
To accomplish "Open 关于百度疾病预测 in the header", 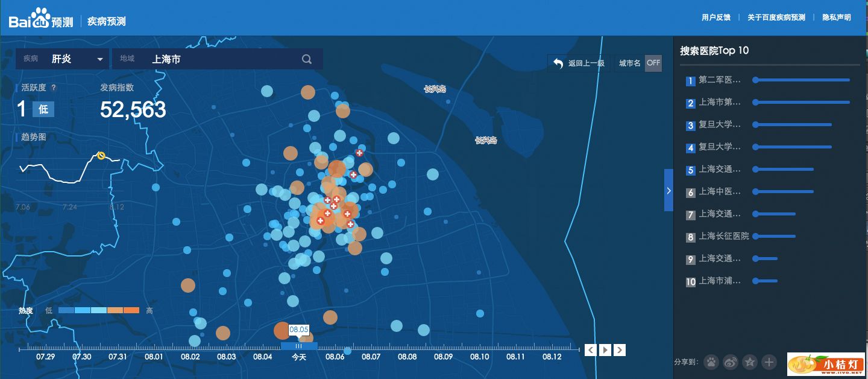I will click(776, 18).
